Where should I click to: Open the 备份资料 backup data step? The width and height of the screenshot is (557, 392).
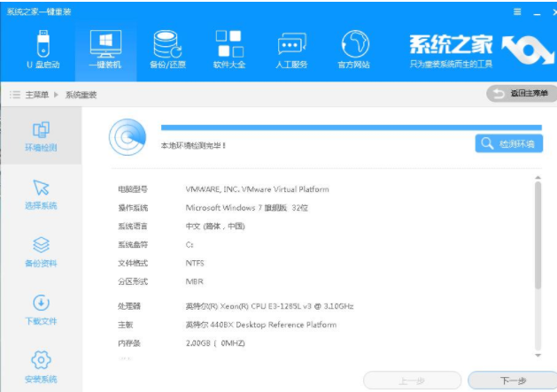coord(41,251)
